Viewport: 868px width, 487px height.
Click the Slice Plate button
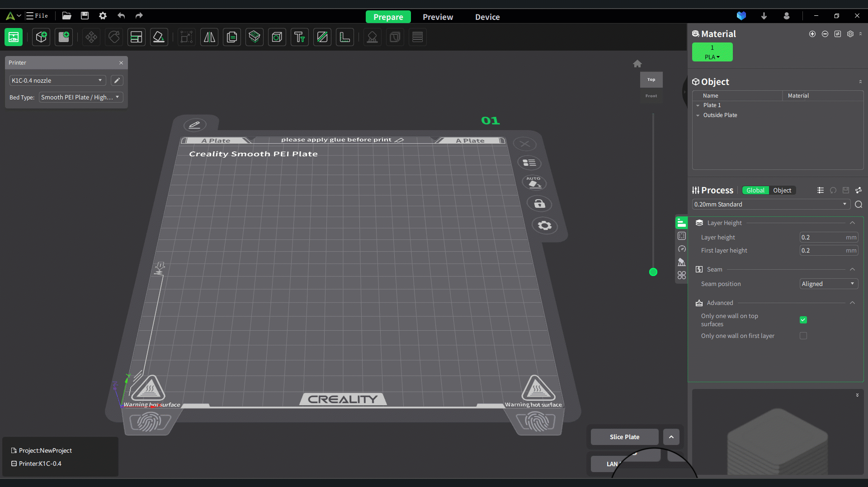pyautogui.click(x=624, y=437)
